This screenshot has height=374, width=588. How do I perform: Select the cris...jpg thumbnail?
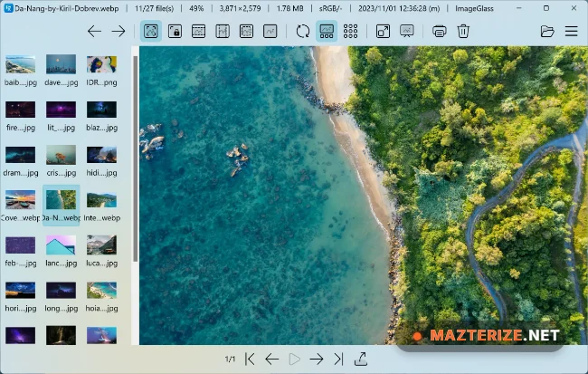pyautogui.click(x=62, y=160)
